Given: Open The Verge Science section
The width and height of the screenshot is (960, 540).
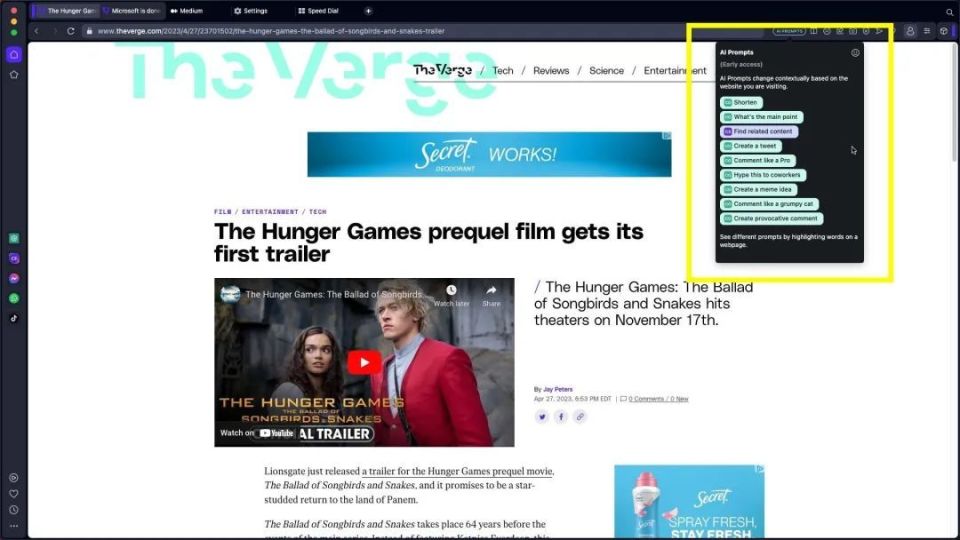Looking at the screenshot, I should pos(606,70).
